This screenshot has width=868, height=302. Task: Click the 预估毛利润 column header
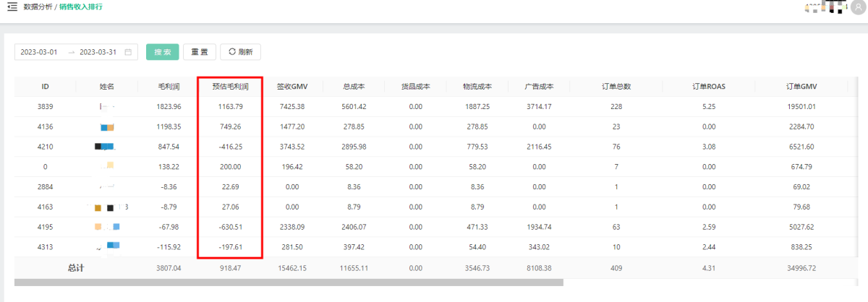pos(230,87)
